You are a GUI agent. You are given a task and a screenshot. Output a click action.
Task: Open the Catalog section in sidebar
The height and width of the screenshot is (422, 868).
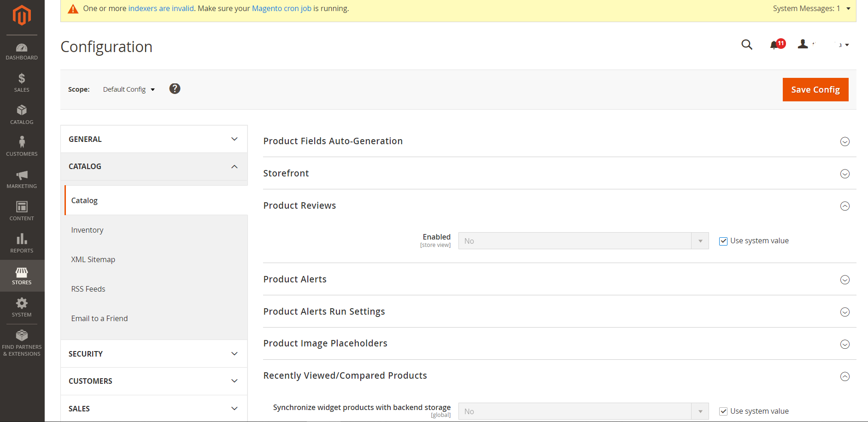22,114
